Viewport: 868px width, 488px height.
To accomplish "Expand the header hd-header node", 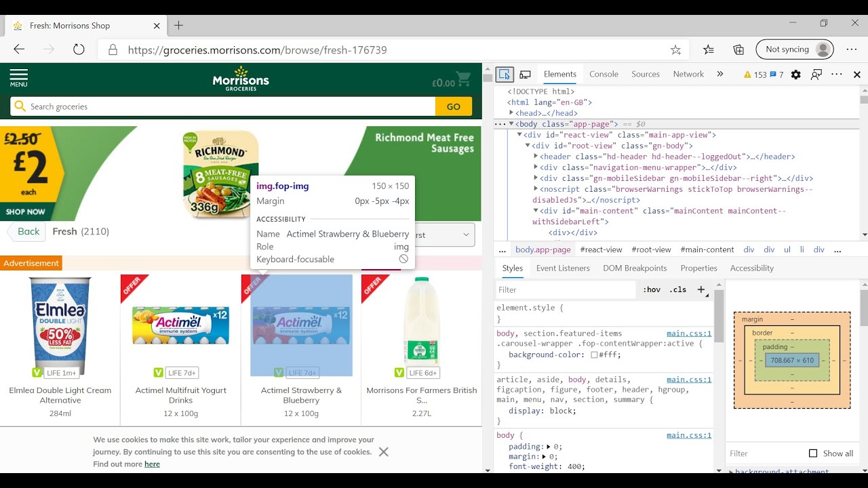I will 536,157.
